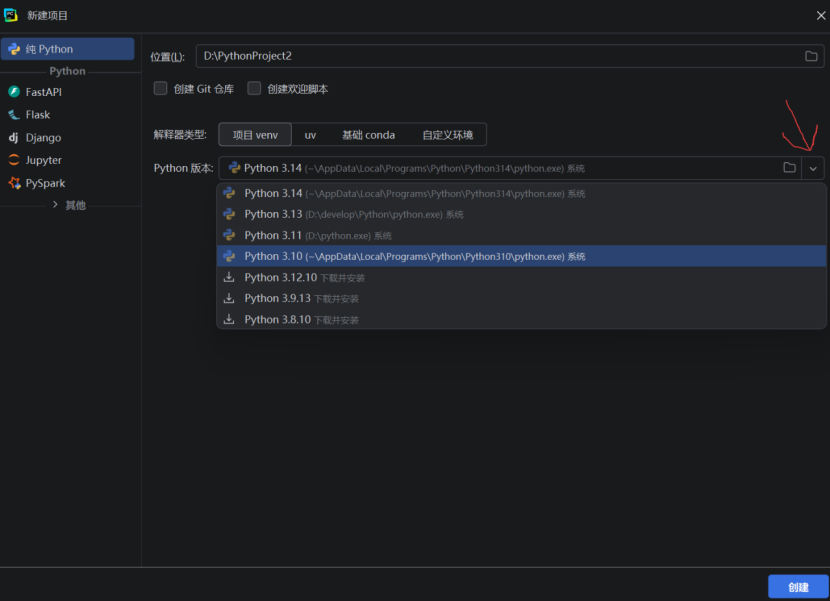The width and height of the screenshot is (830, 601).
Task: Click the Django dj icon
Action: [14, 138]
